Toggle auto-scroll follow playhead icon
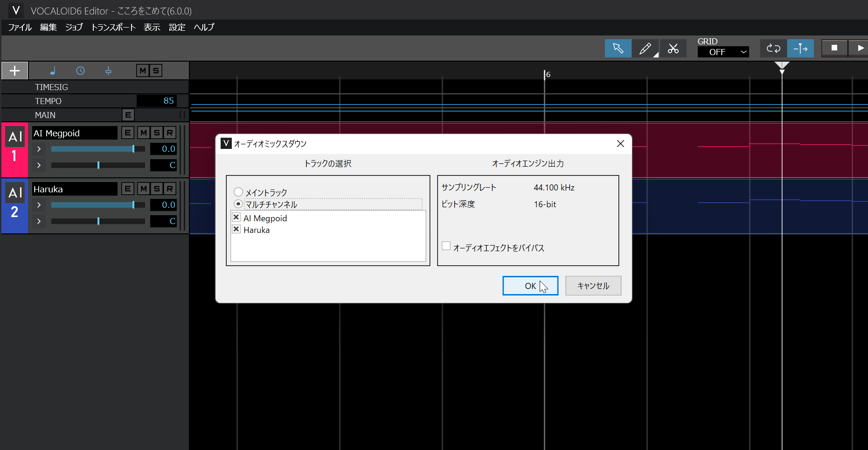Viewport: 868px width, 450px height. [800, 48]
